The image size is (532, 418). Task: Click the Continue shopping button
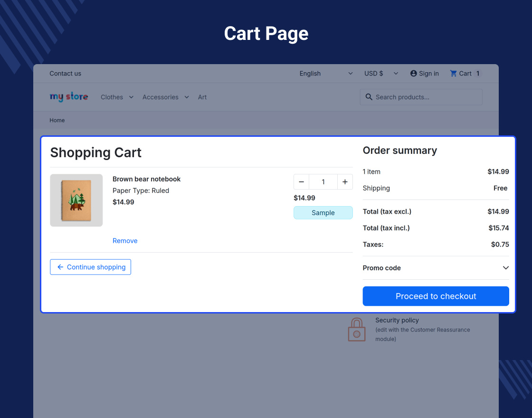coord(91,267)
